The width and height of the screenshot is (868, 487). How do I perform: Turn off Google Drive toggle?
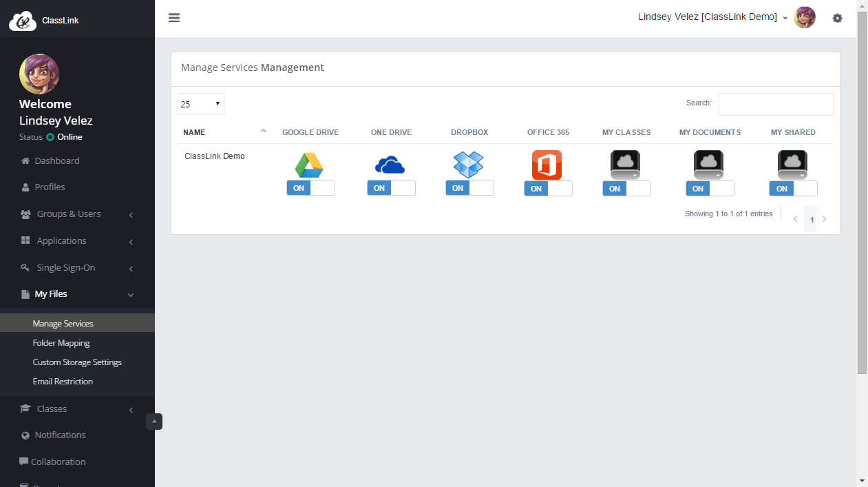pyautogui.click(x=310, y=188)
